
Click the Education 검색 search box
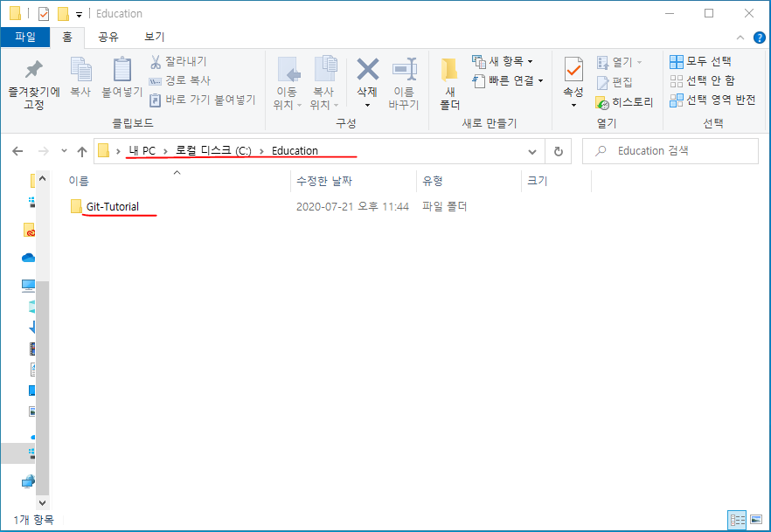670,151
